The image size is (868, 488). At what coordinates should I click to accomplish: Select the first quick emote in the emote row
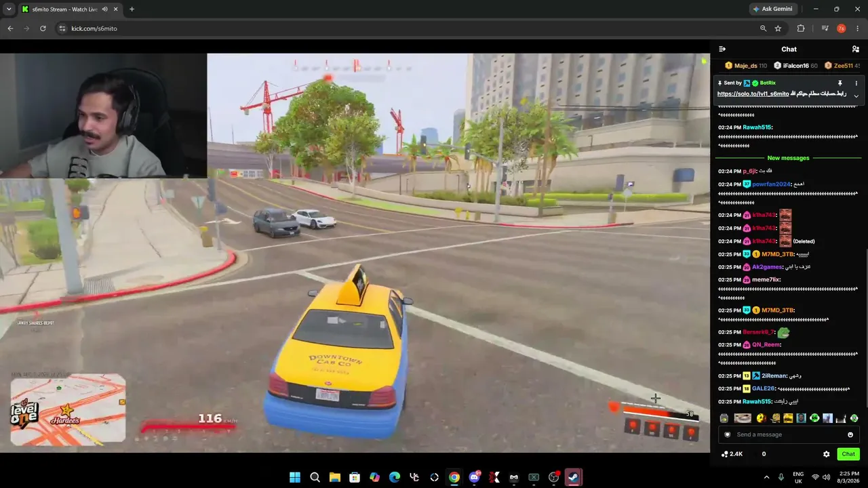point(724,418)
